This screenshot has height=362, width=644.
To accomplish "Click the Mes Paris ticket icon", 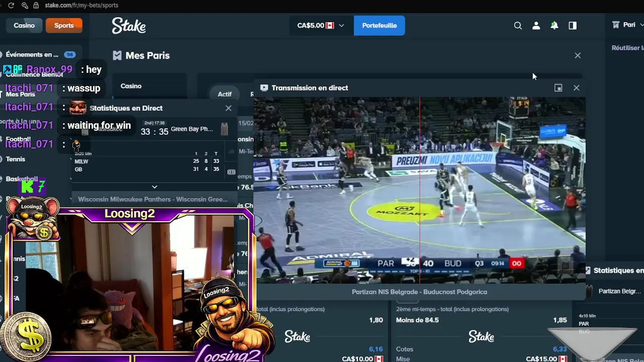I will (x=117, y=55).
